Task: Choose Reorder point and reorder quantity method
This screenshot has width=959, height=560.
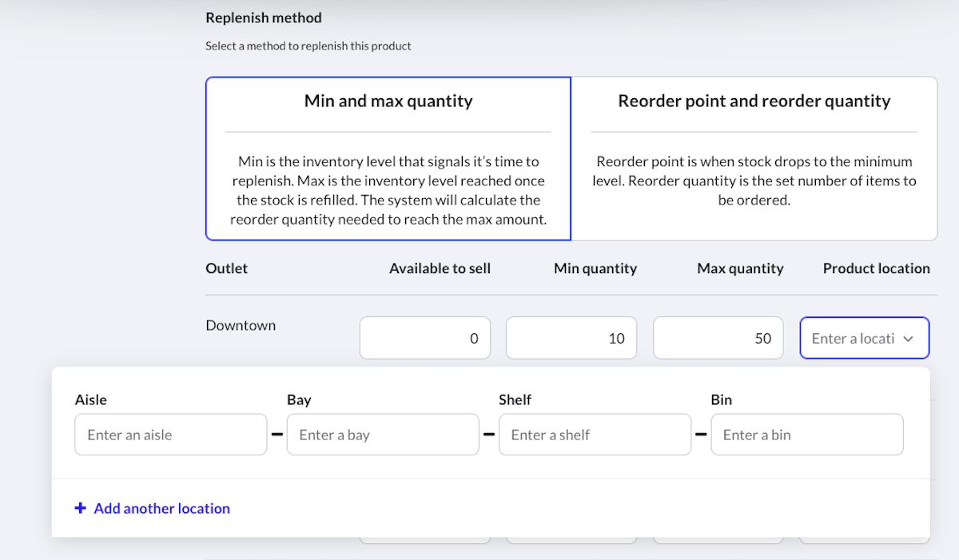Action: coord(754,158)
